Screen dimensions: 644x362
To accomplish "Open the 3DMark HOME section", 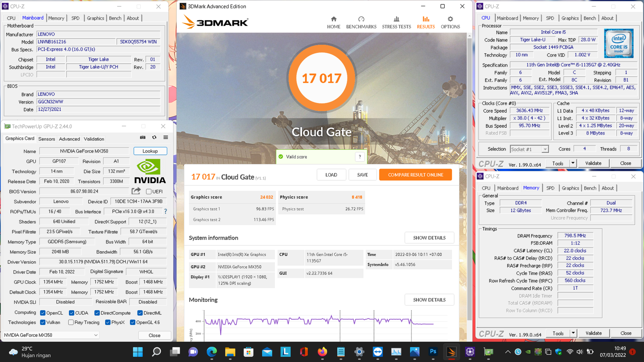I will click(333, 22).
